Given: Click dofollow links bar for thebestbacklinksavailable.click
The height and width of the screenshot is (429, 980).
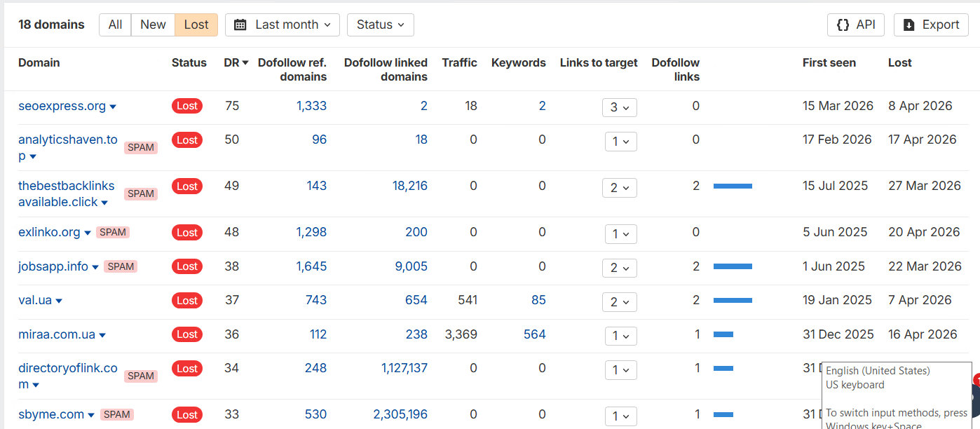Looking at the screenshot, I should click(733, 186).
